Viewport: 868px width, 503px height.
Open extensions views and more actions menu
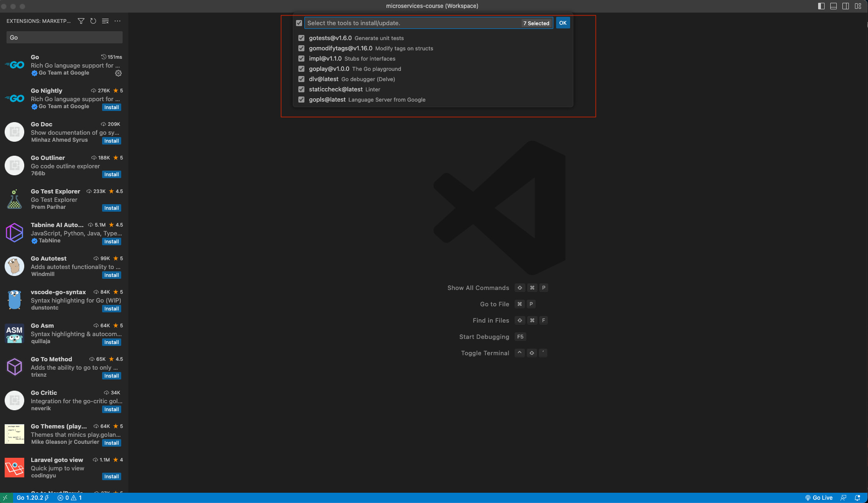click(117, 21)
